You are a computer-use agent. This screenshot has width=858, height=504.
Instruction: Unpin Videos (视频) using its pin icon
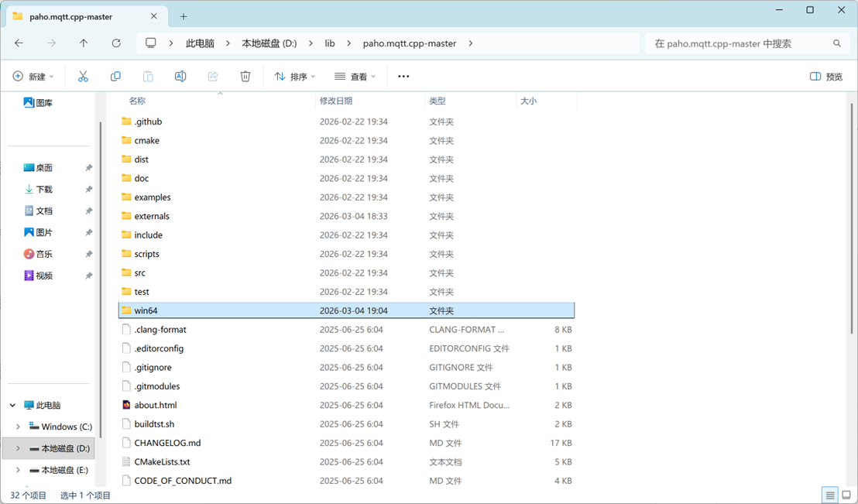click(88, 276)
